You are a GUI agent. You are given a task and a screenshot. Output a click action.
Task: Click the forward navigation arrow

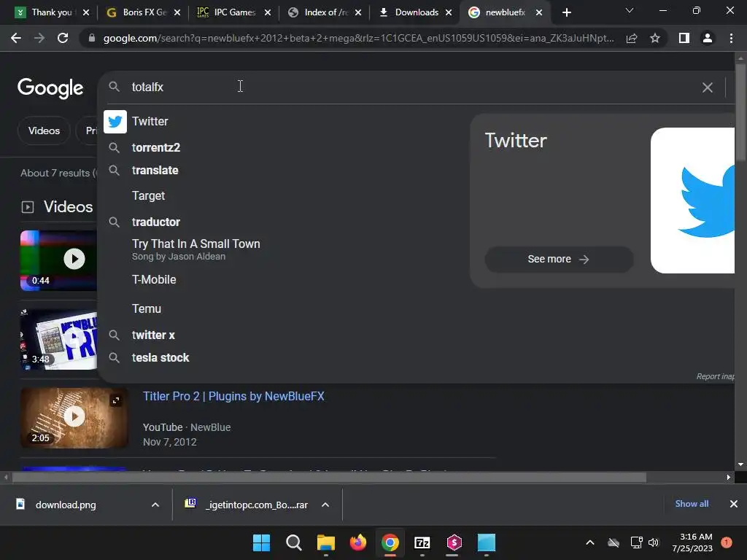tap(39, 38)
